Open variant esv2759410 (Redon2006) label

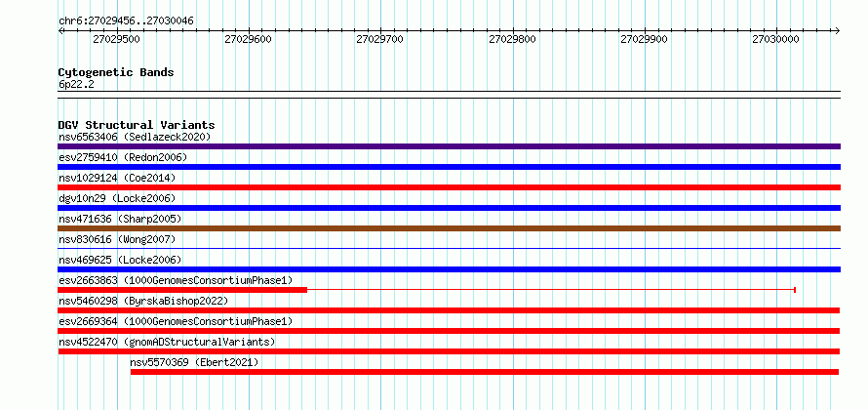pos(123,157)
